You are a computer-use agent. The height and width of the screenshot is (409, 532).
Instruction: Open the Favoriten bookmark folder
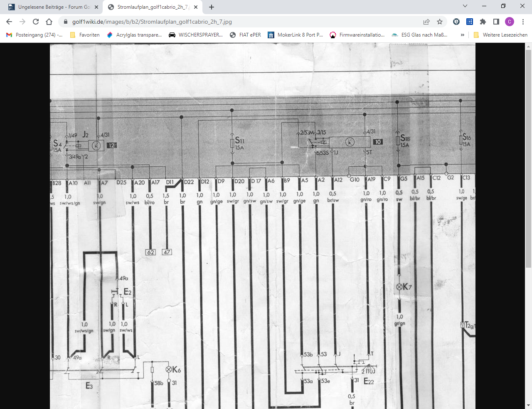point(85,35)
